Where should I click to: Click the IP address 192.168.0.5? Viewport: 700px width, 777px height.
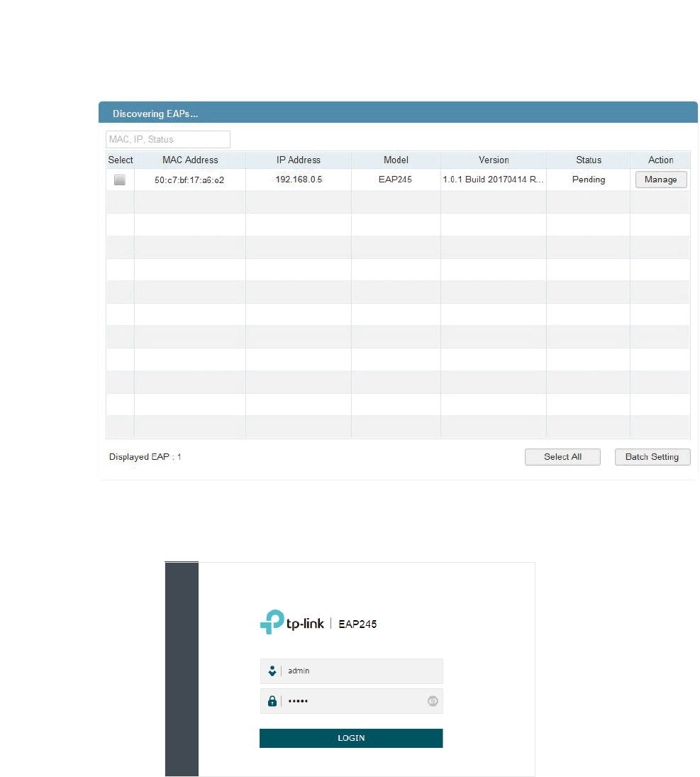(299, 180)
